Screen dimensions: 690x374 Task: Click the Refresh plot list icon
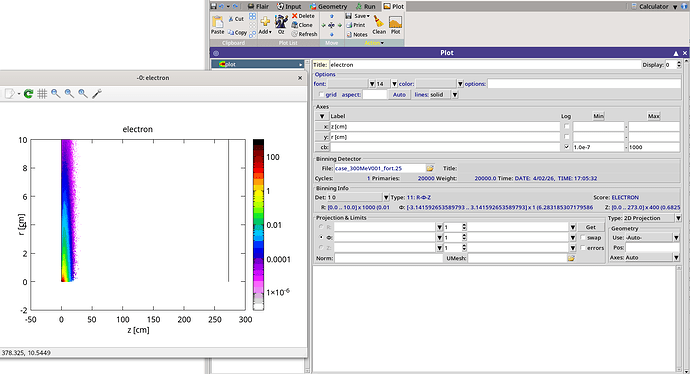[294, 34]
